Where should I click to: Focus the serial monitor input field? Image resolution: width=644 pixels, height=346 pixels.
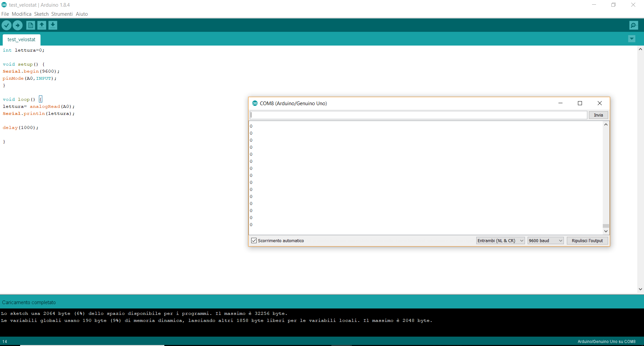point(418,115)
